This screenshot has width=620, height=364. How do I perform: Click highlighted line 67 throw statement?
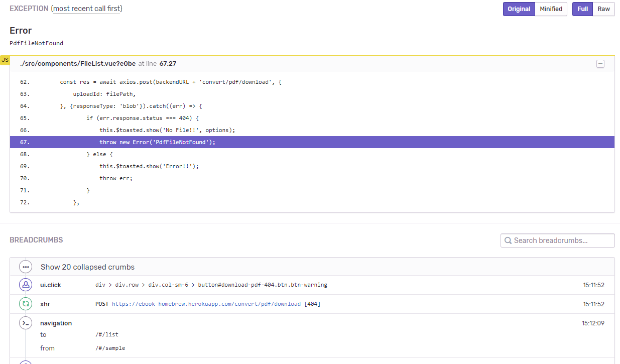(x=157, y=142)
